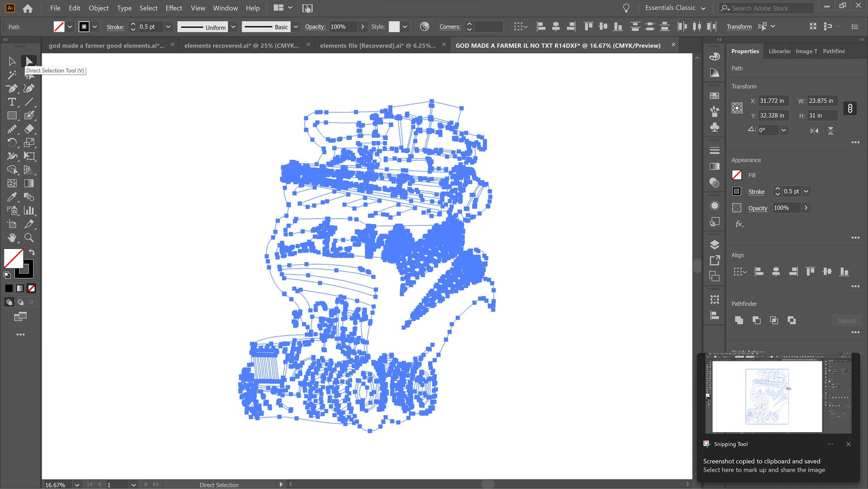Screen dimensions: 868x489
Task: Select the Type tool
Action: [12, 102]
